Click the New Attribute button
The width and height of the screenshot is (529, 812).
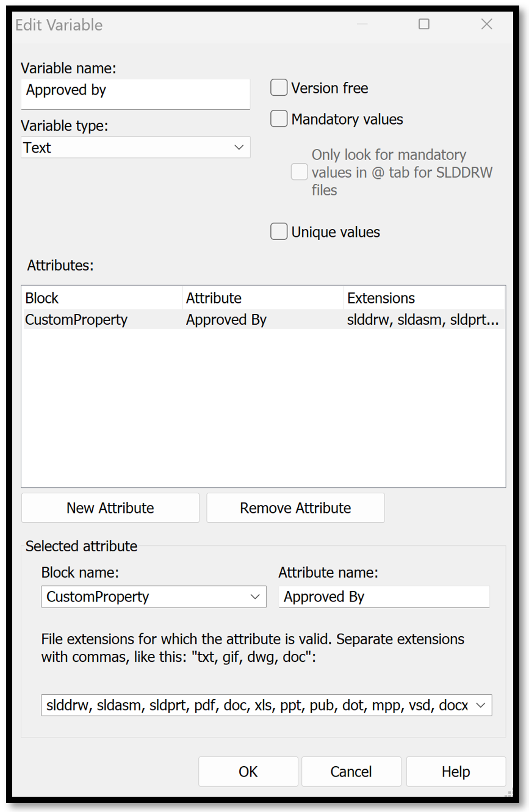[110, 507]
